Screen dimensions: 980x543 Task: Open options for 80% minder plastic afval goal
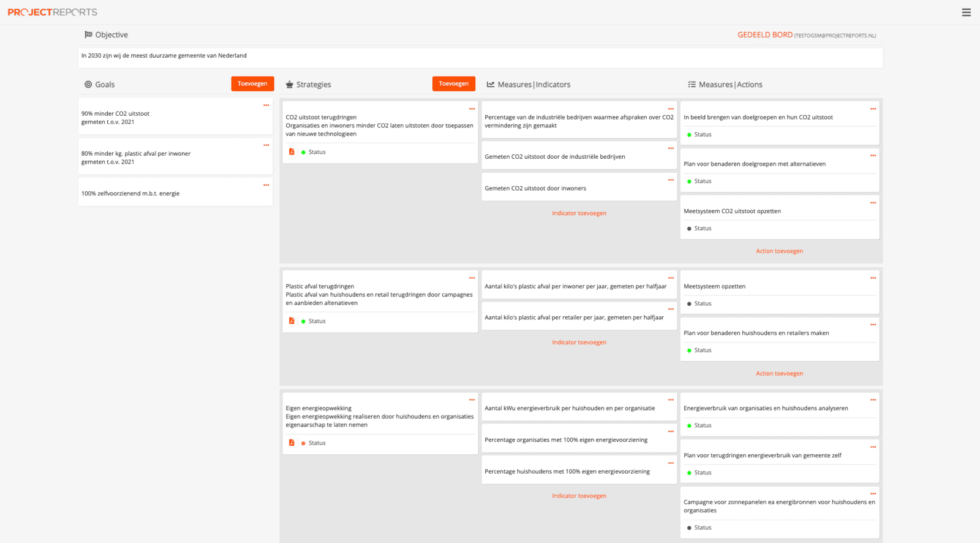pos(266,145)
